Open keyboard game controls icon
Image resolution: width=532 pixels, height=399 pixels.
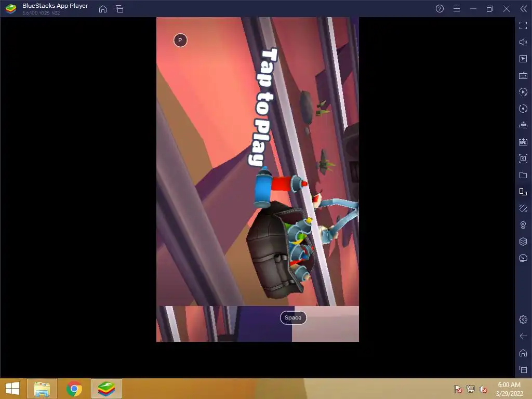(523, 75)
